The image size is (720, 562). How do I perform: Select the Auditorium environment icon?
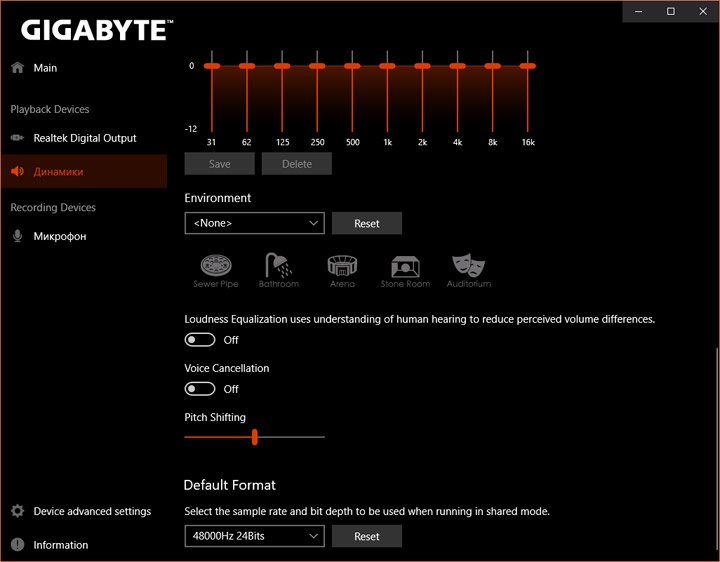click(x=469, y=271)
